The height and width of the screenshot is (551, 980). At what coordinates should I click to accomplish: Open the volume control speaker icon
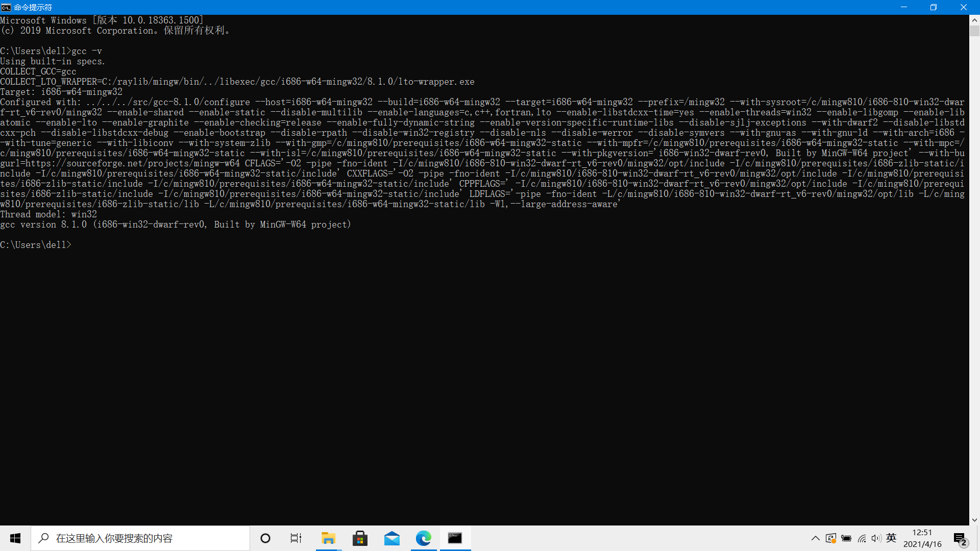click(876, 538)
